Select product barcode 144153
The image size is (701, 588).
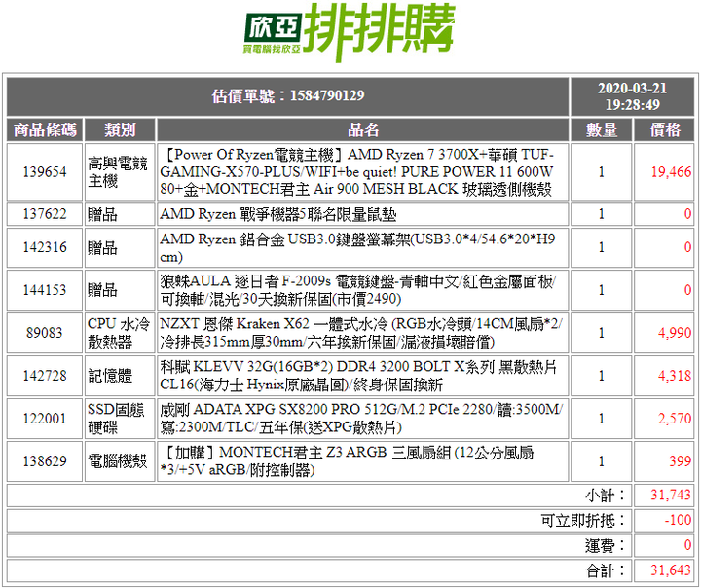[45, 290]
